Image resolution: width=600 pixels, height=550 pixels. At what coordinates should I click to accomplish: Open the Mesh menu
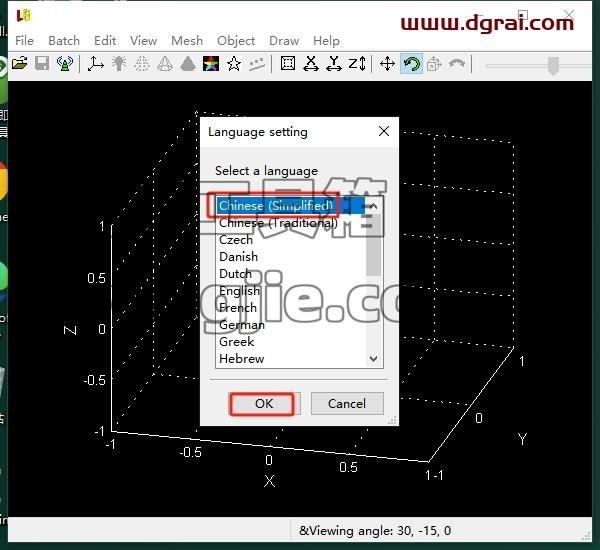pos(187,41)
